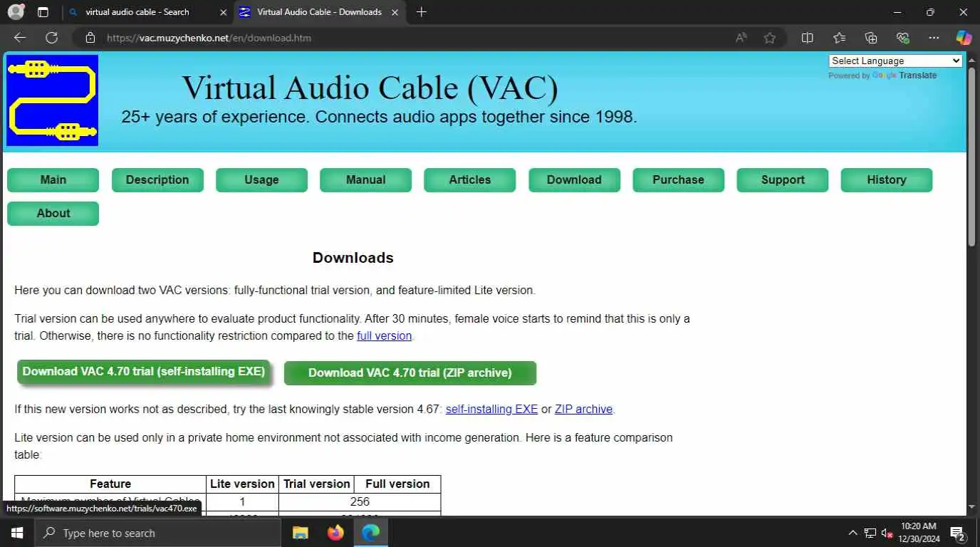Click the VAC cable logo image

(x=53, y=100)
